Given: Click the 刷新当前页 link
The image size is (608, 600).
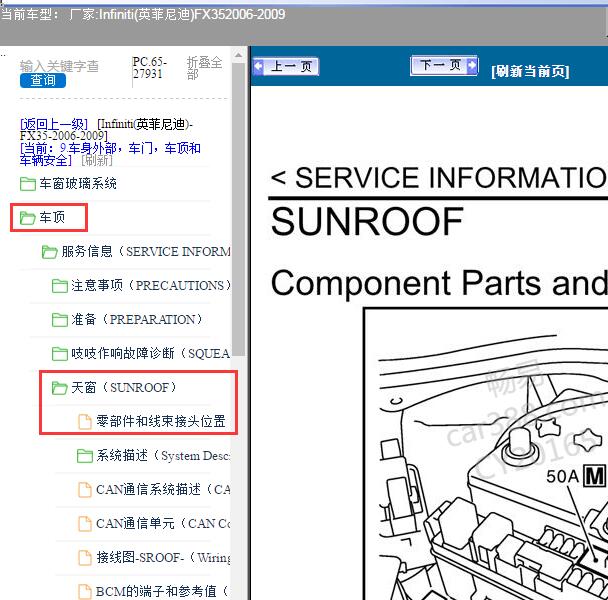Looking at the screenshot, I should click(x=530, y=71).
